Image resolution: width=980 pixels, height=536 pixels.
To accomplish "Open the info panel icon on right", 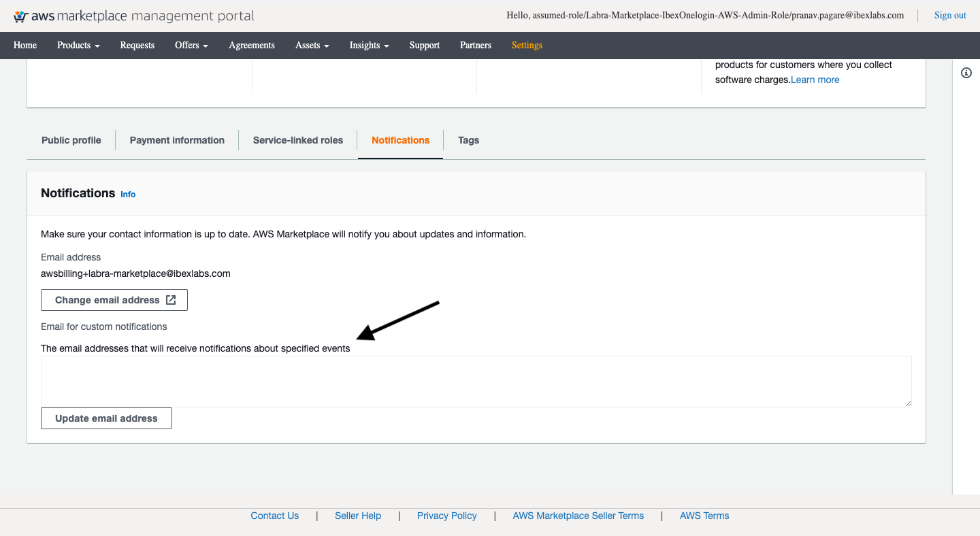I will click(x=966, y=73).
